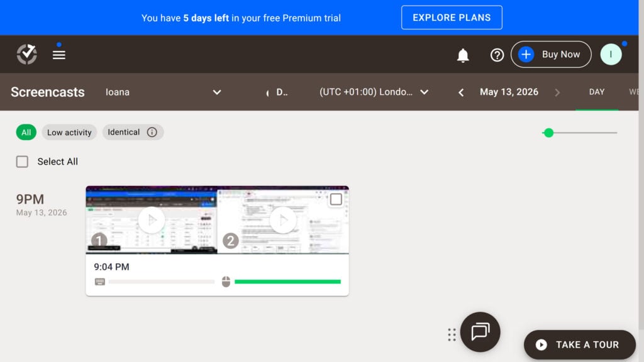Click the May 13, 2026 label under 9PM
This screenshot has width=644, height=362.
(42, 212)
